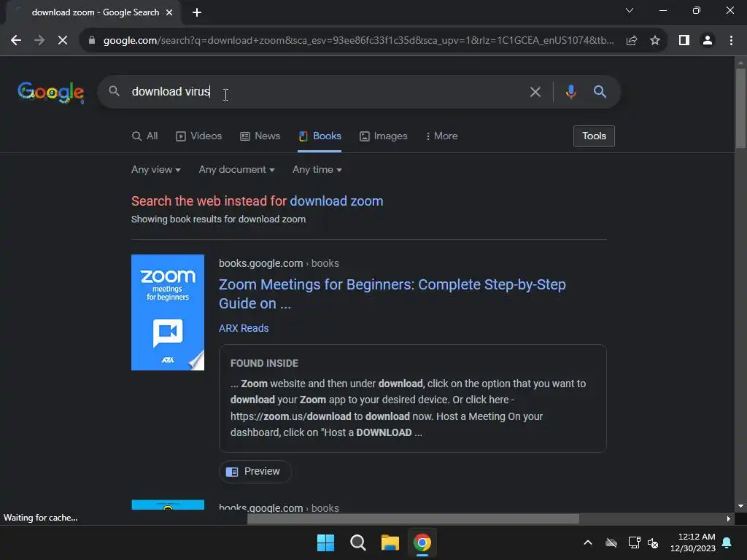Click the Preview button
This screenshot has width=747, height=560.
tap(255, 472)
